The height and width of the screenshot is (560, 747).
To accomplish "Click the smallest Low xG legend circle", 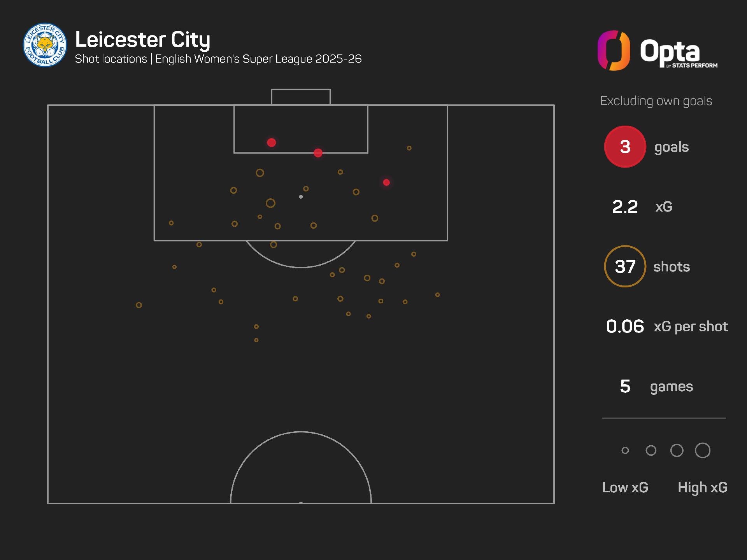I will coord(625,450).
